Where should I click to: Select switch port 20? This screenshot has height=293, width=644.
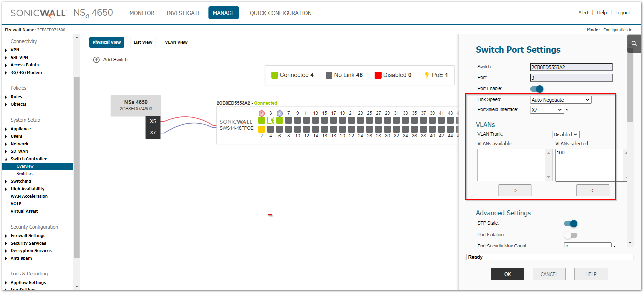343,129
